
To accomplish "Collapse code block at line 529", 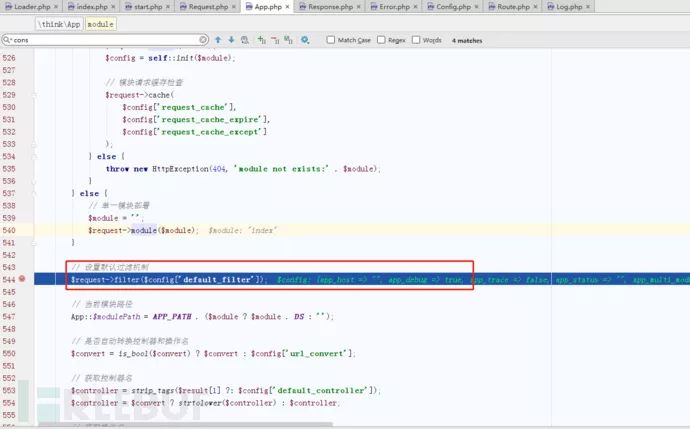I will (34, 95).
